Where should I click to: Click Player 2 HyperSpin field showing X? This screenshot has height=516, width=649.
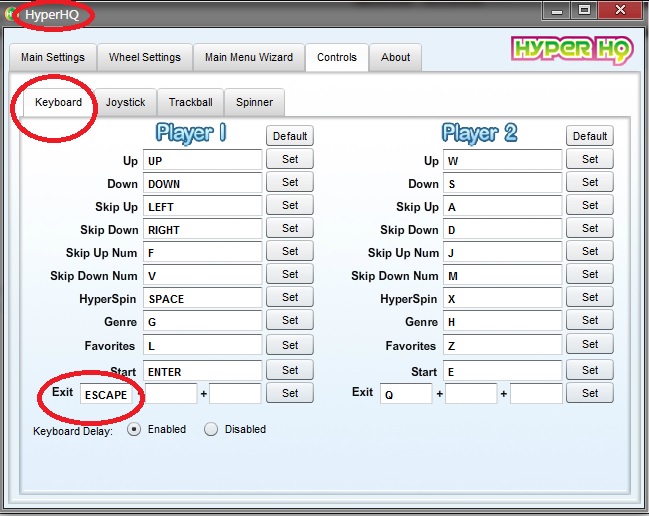[502, 298]
